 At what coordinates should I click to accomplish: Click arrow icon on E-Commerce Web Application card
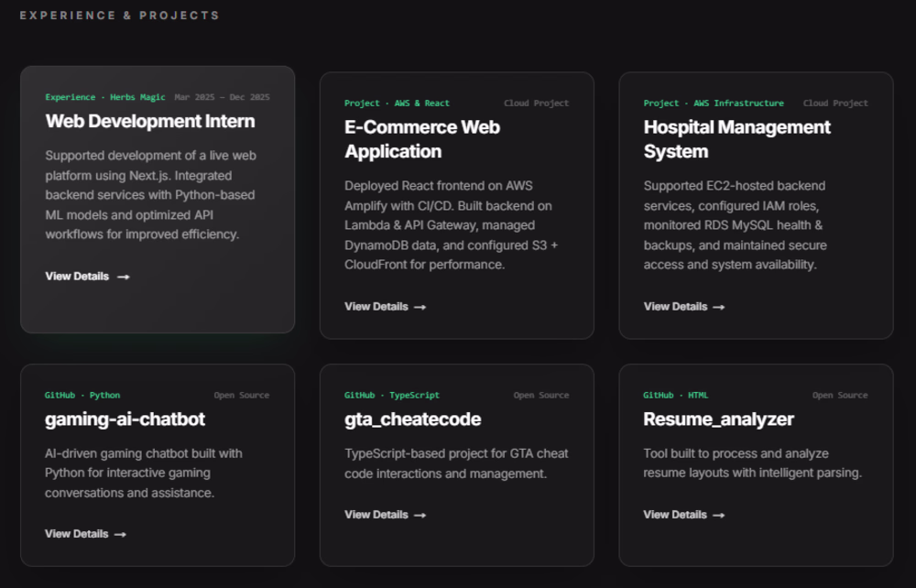click(x=420, y=307)
